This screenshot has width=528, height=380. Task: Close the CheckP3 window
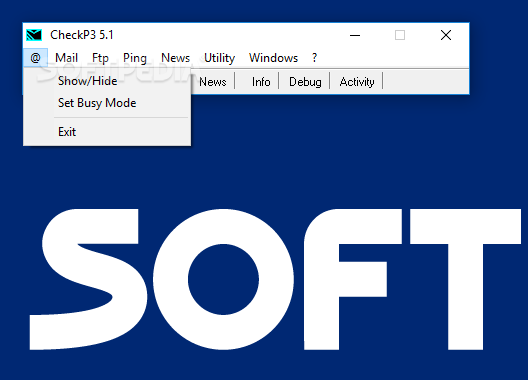[x=446, y=35]
